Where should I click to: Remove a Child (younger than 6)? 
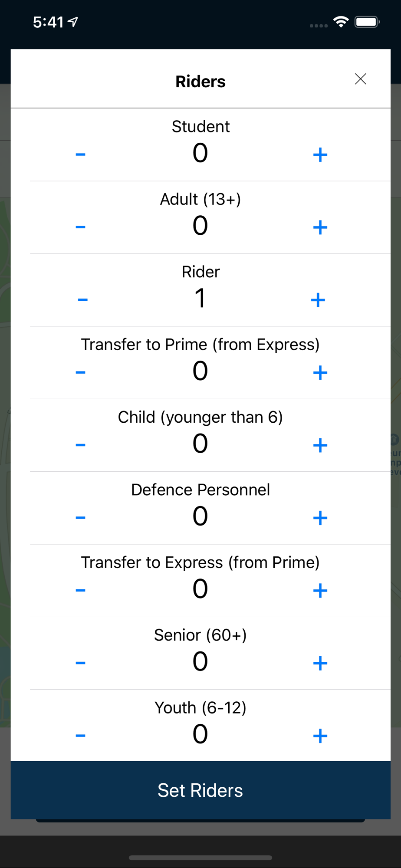(80, 445)
